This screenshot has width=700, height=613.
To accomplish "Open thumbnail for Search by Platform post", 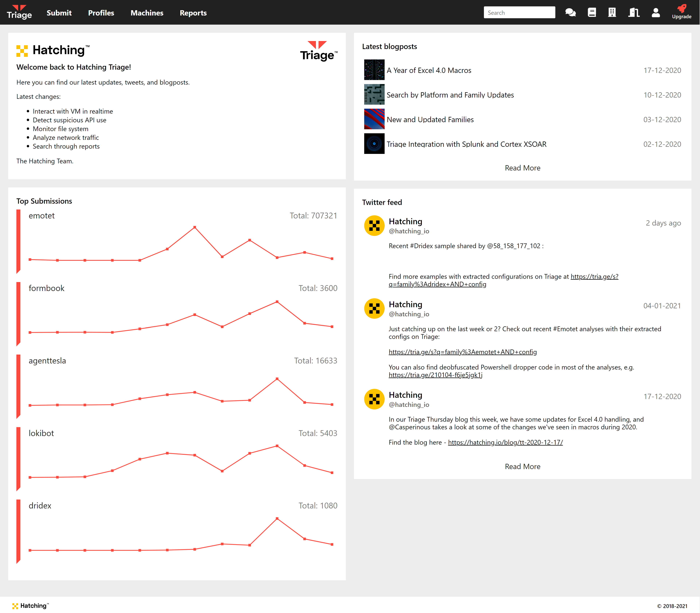I will pyautogui.click(x=374, y=94).
